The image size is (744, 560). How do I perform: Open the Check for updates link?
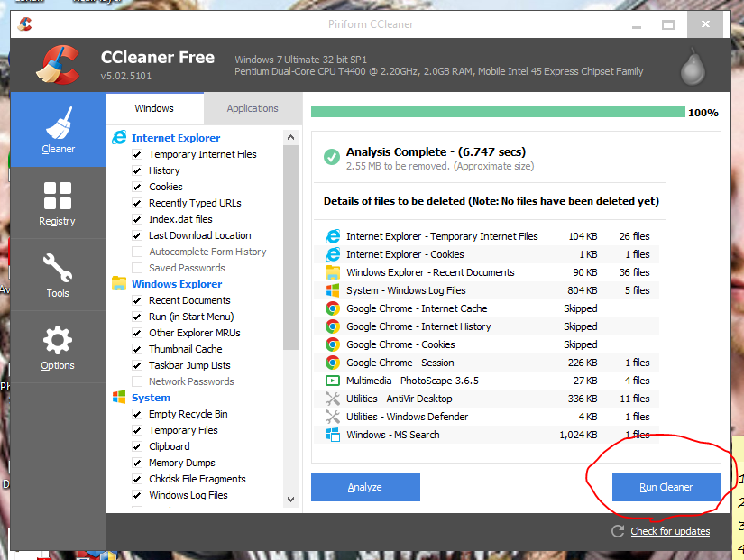click(x=670, y=531)
